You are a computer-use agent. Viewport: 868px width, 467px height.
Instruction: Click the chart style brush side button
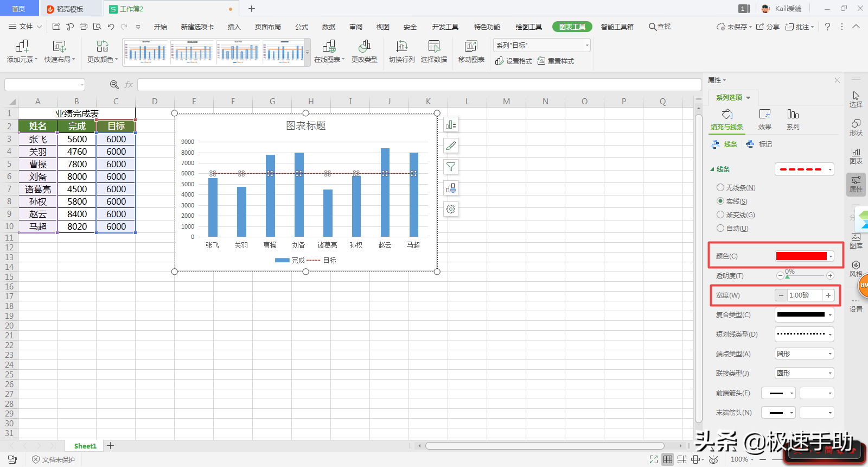tap(451, 146)
